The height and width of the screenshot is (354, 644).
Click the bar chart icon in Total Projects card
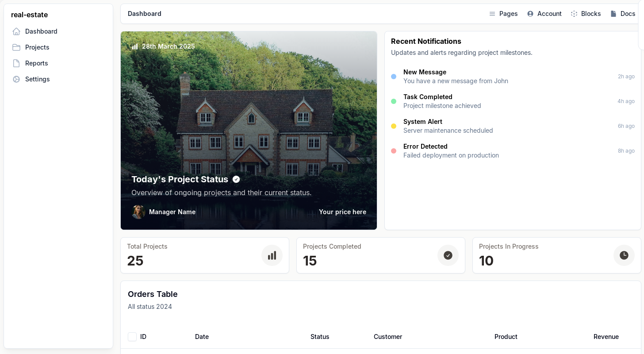click(272, 255)
